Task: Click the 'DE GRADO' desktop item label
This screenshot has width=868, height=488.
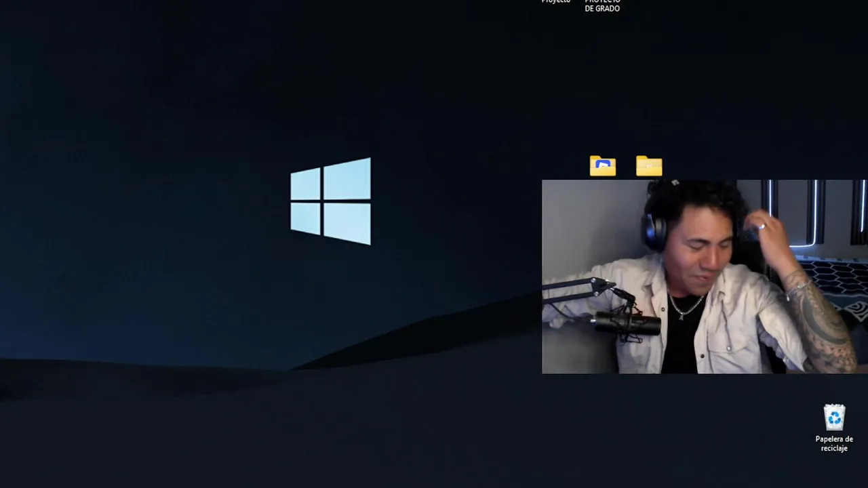Action: [x=602, y=8]
